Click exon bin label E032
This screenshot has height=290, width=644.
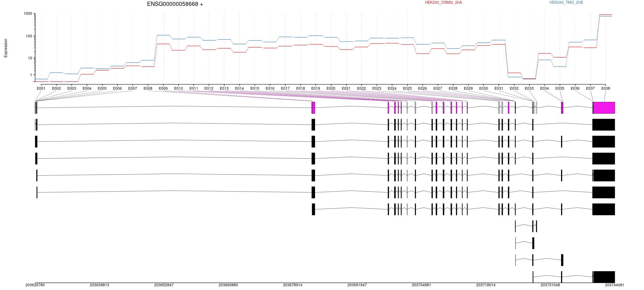click(x=514, y=88)
